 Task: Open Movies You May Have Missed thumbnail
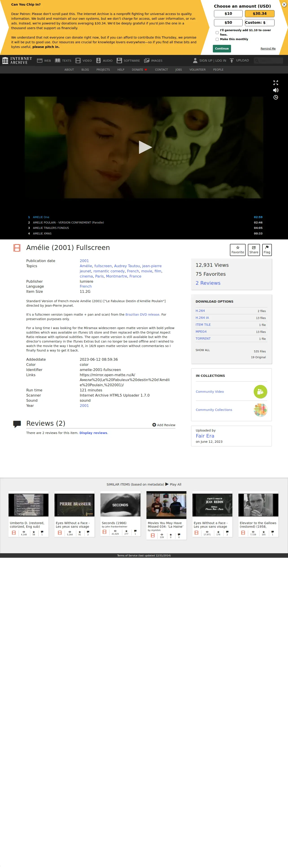pyautogui.click(x=166, y=505)
